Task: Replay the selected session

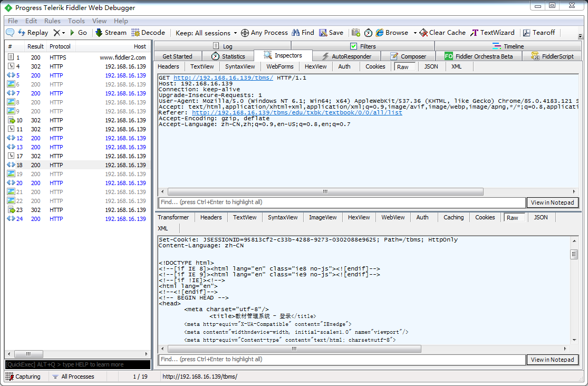Action: click(x=33, y=33)
